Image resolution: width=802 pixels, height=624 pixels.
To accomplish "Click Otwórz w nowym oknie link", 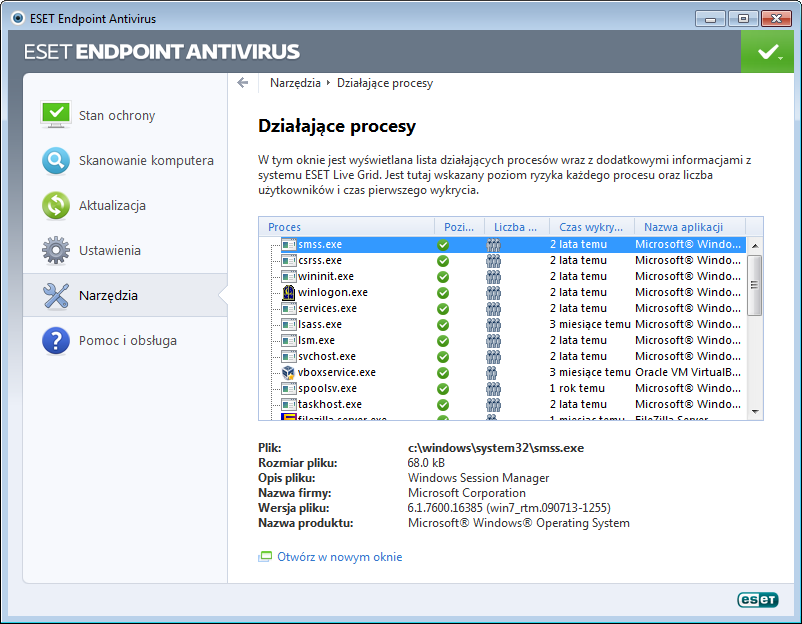I will coord(340,556).
